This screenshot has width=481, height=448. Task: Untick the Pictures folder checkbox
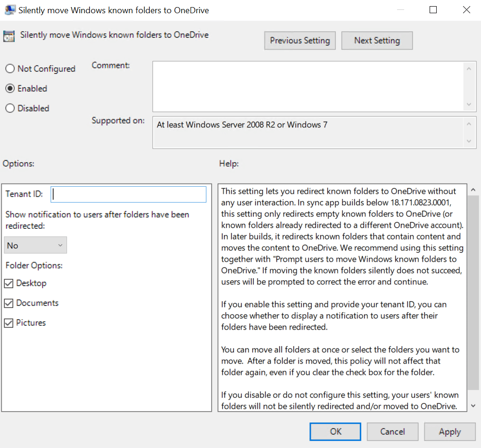[x=8, y=323]
